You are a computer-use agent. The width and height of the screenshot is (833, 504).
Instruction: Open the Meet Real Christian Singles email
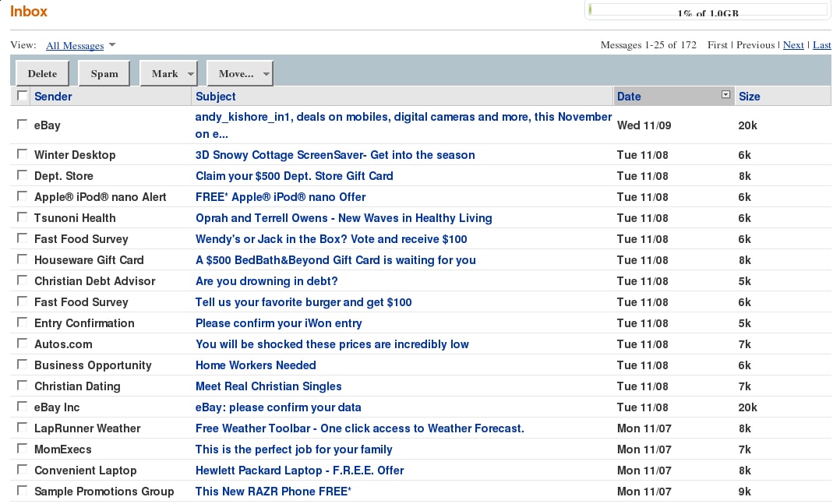tap(268, 386)
